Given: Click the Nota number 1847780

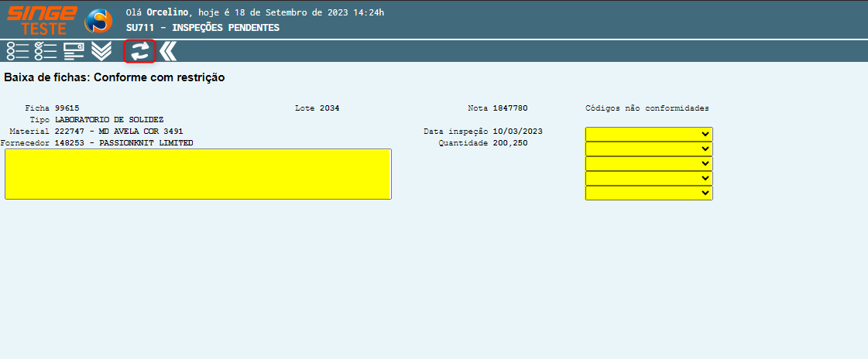Looking at the screenshot, I should [509, 108].
